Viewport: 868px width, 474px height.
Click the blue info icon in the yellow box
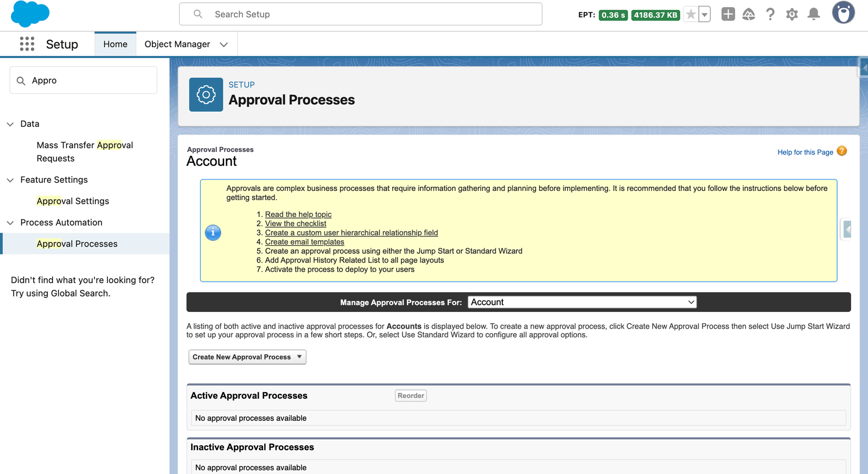(213, 233)
